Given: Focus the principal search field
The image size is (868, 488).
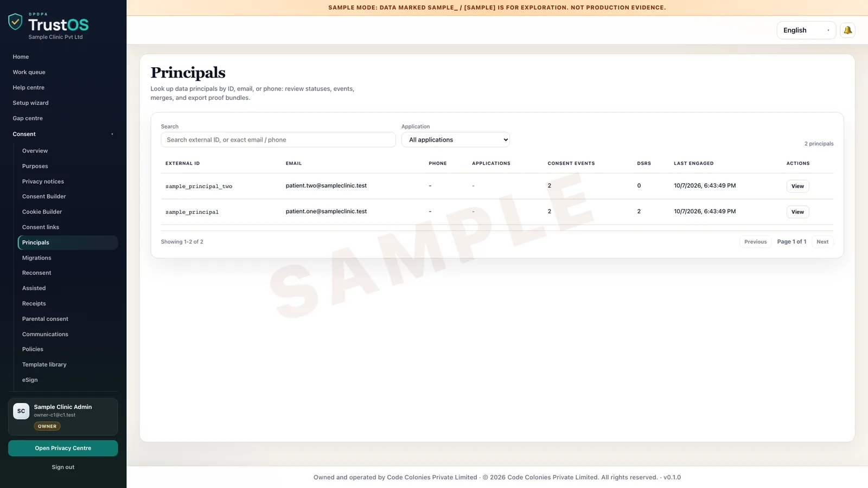Looking at the screenshot, I should click(278, 140).
